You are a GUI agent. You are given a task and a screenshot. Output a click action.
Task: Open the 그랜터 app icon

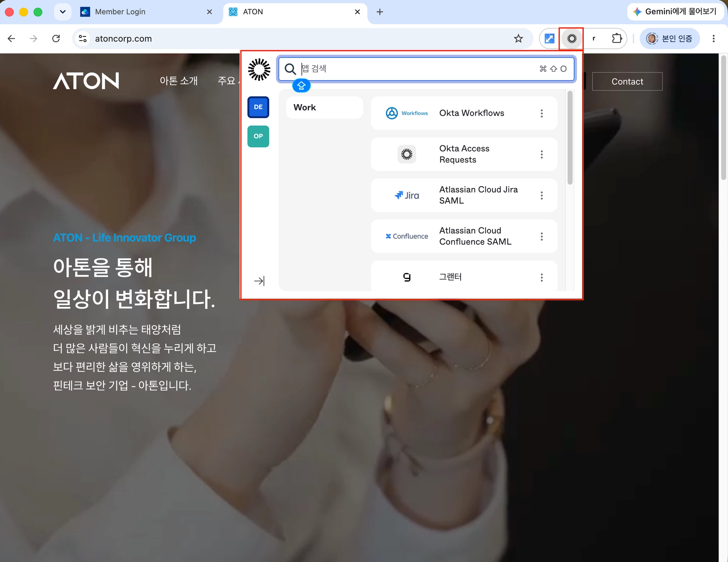point(407,277)
